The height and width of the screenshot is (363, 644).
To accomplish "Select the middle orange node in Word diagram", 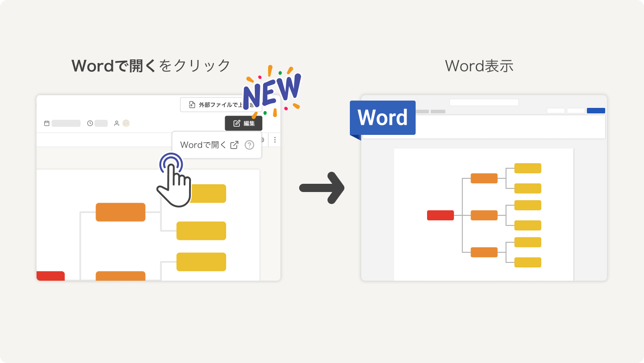I will [x=484, y=215].
